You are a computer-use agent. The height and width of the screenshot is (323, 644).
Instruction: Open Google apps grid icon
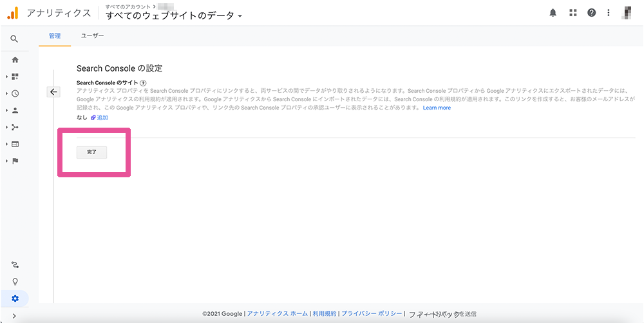(x=573, y=13)
